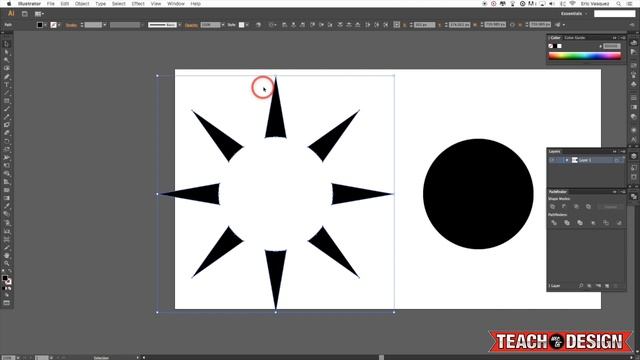Expand Layer 1 disclosure triangle
640x360 pixels.
tap(567, 160)
